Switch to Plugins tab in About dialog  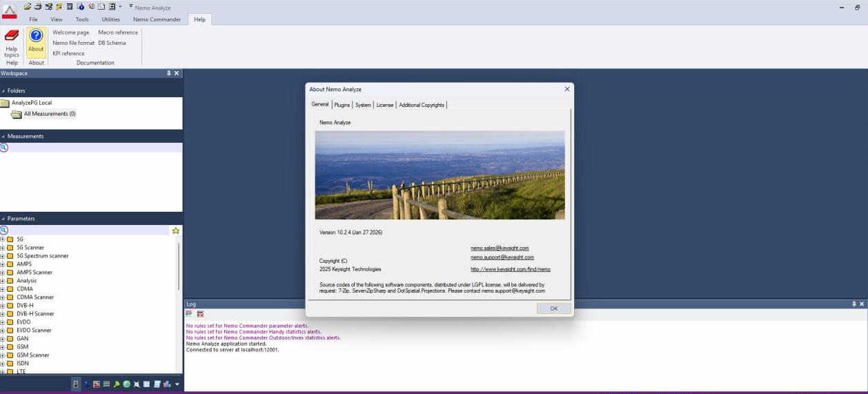(x=342, y=105)
